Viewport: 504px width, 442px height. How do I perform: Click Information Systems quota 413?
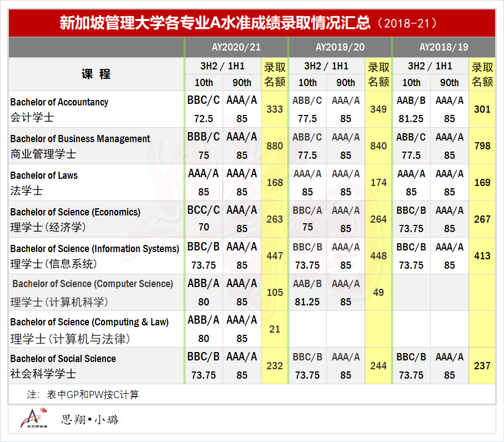[482, 256]
